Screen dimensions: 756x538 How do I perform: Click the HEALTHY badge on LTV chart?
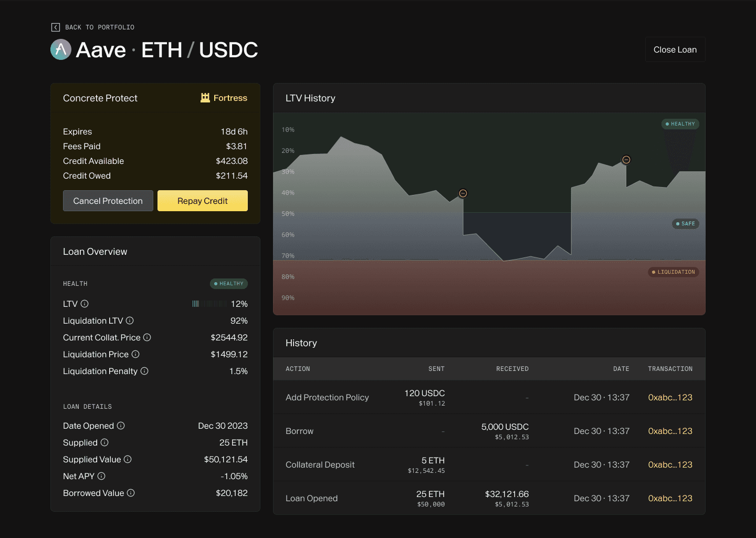pos(680,124)
